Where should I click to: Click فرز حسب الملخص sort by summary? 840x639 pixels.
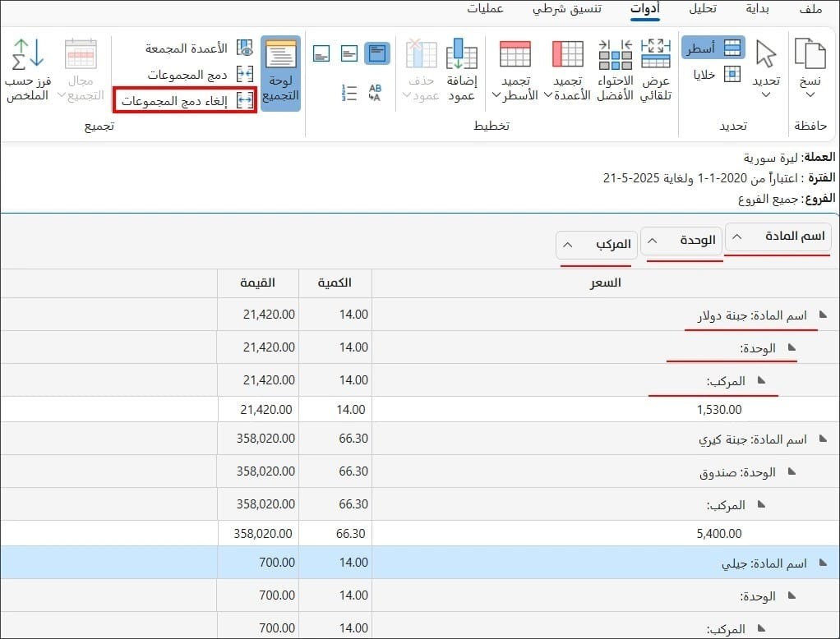click(x=27, y=70)
